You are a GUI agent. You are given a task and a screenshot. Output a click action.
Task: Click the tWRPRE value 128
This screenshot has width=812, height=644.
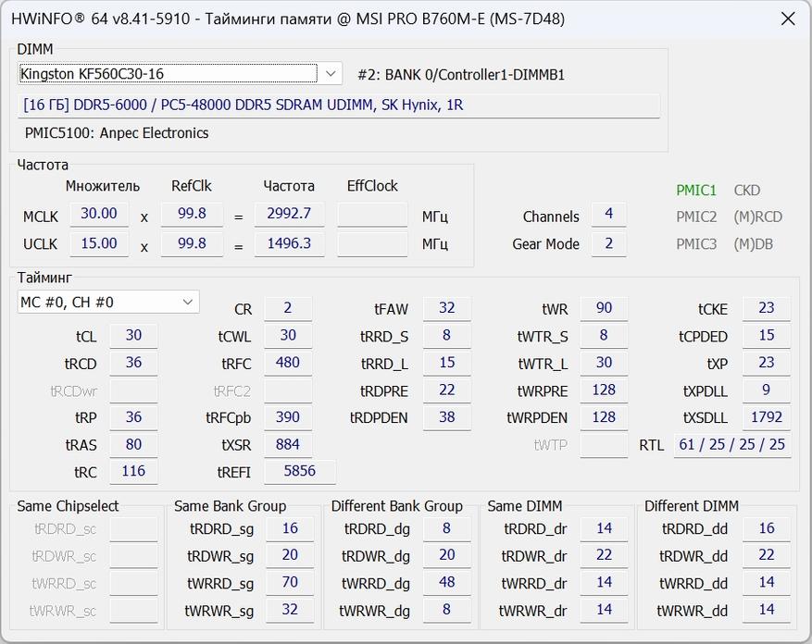pyautogui.click(x=604, y=390)
